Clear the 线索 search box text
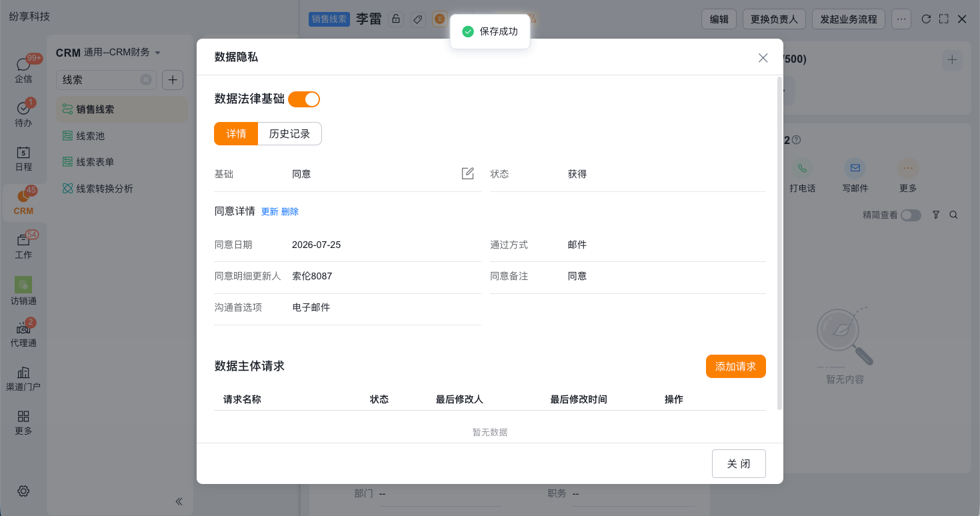 [146, 79]
